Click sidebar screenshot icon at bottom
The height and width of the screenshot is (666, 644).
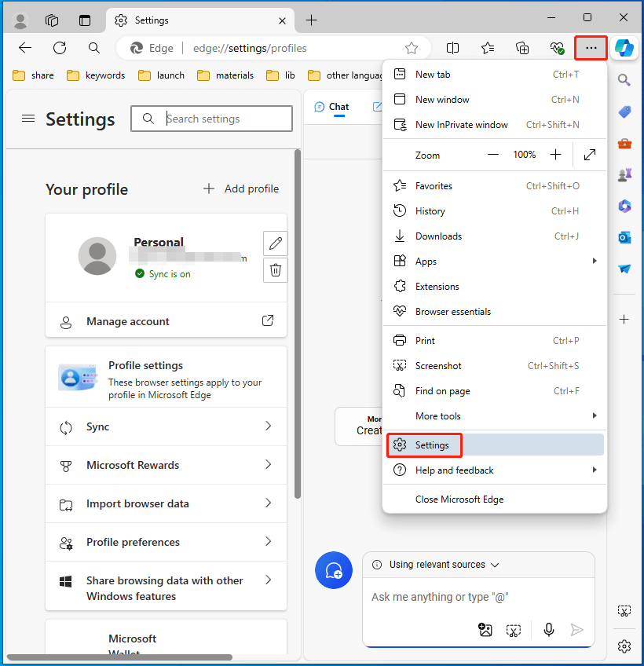(x=624, y=611)
